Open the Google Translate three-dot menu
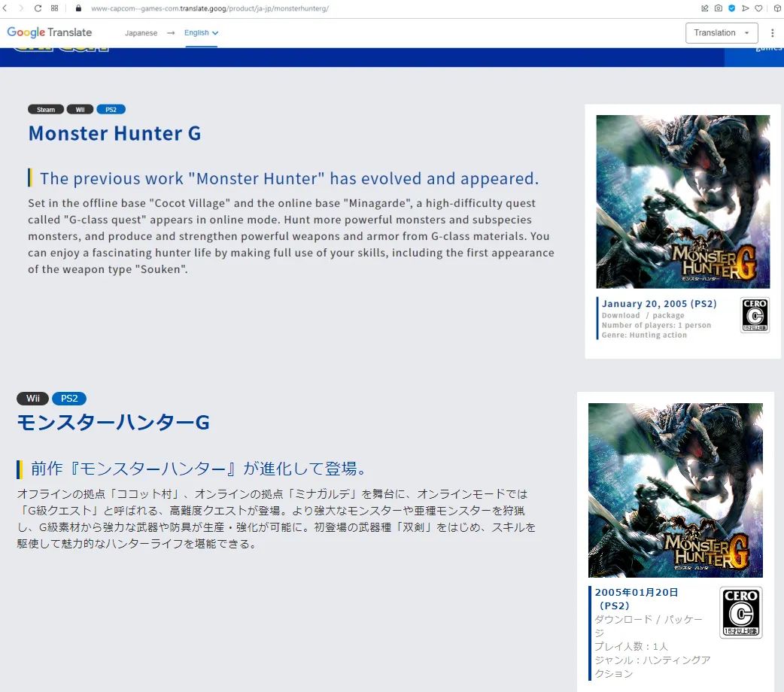Image resolution: width=784 pixels, height=692 pixels. click(772, 33)
